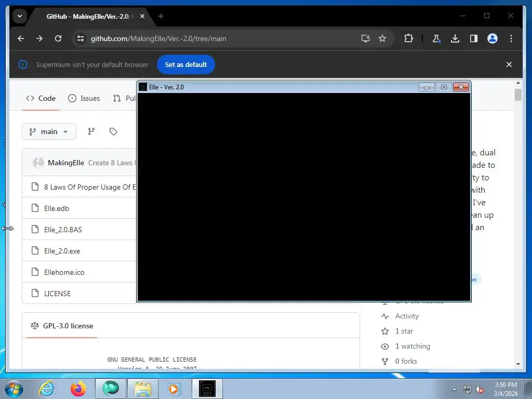Click the page vertical scrollbar thumb

pos(518,95)
